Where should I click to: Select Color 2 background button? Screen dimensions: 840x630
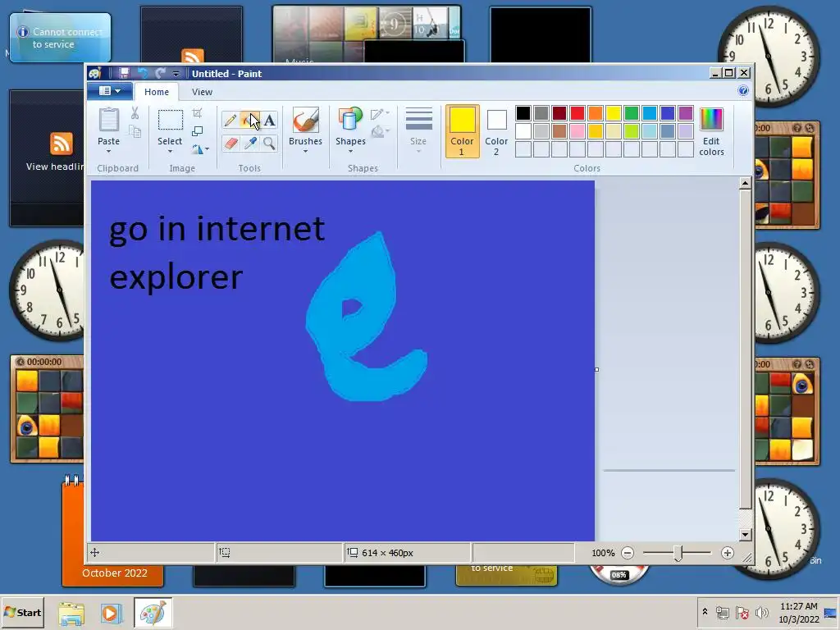(496, 131)
